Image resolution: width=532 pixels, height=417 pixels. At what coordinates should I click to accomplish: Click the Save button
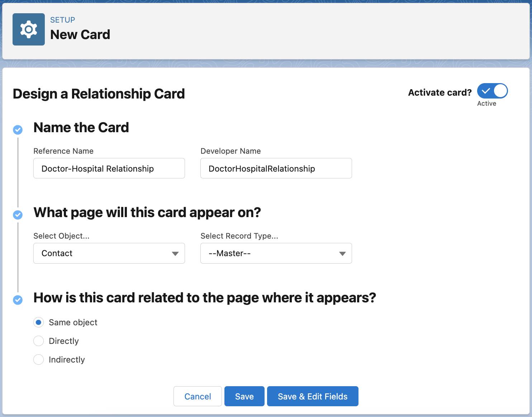tap(244, 396)
